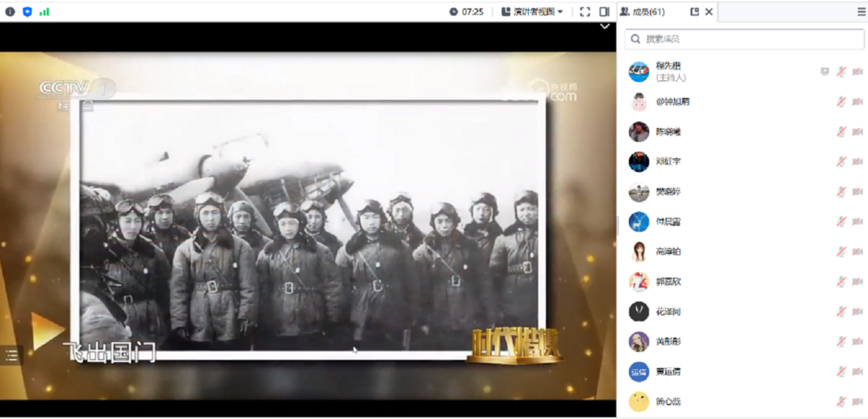The image size is (868, 419).
Task: Toggle the microphone icon for 刘虹宇
Action: [x=841, y=161]
